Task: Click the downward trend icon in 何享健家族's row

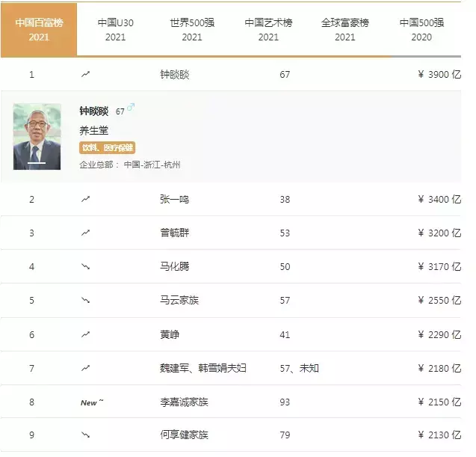Action: [86, 435]
